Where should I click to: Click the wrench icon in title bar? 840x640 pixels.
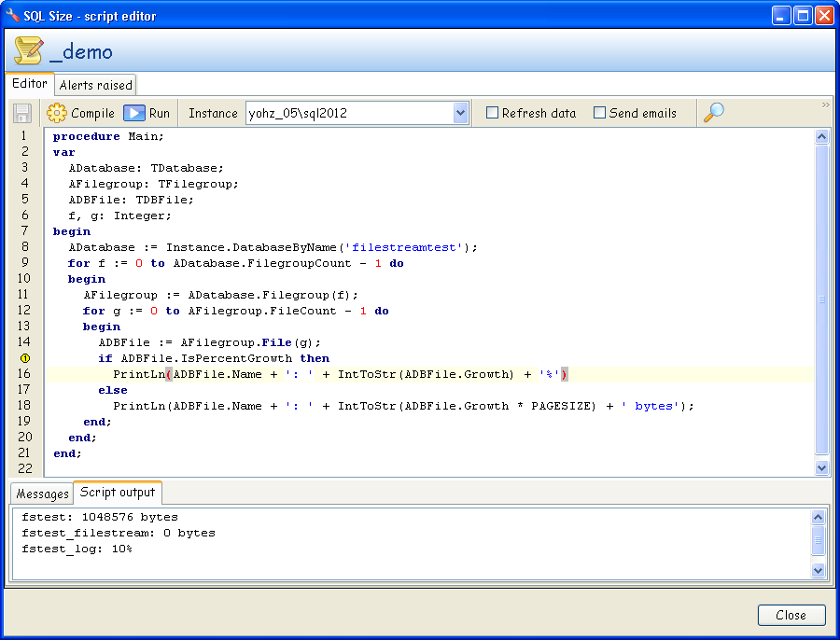[x=12, y=15]
